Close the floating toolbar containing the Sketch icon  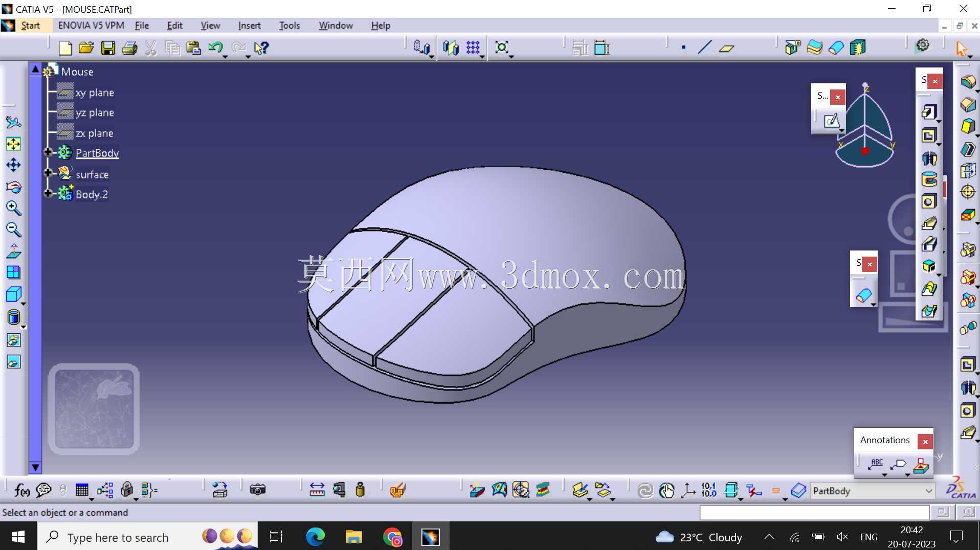click(x=838, y=97)
